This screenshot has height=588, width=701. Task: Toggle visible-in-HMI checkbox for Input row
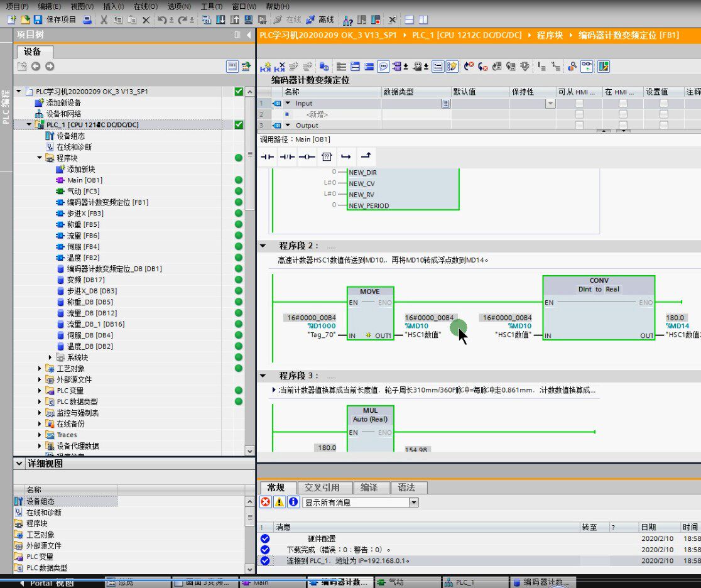pyautogui.click(x=622, y=103)
